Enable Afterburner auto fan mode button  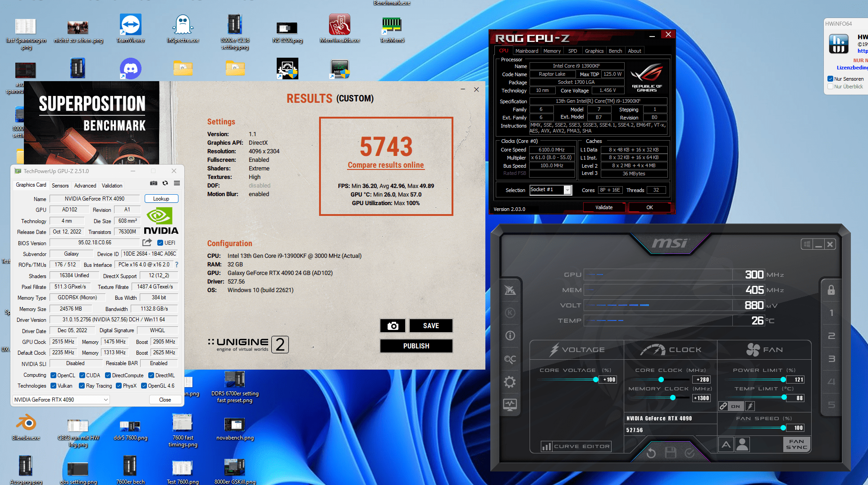pyautogui.click(x=726, y=445)
